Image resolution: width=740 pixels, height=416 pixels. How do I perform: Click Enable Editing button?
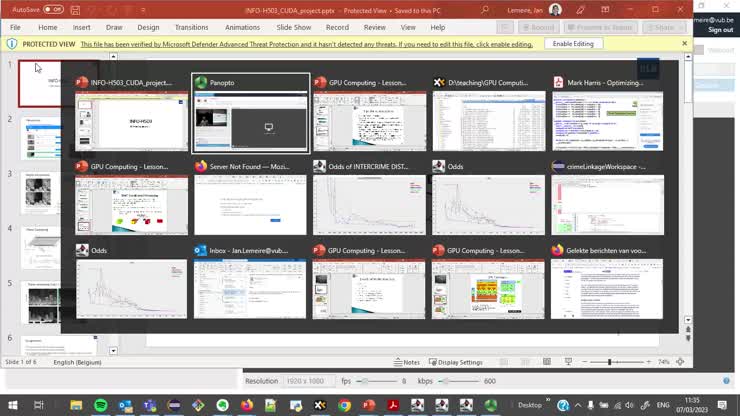pos(573,44)
